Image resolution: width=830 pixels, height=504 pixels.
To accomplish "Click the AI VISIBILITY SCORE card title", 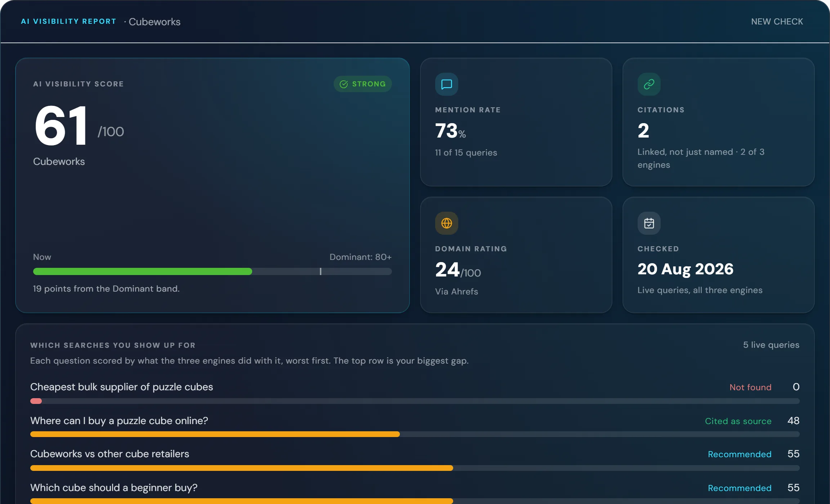I will 79,84.
